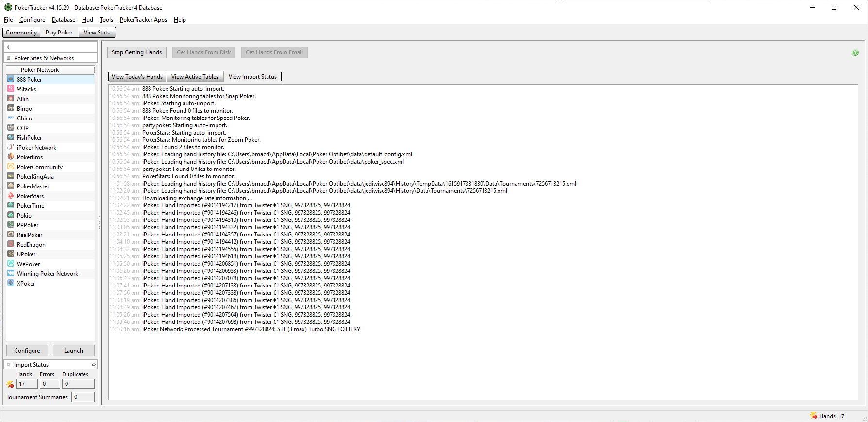Select the PokerKingAsia network icon
The width and height of the screenshot is (868, 422).
(11, 176)
